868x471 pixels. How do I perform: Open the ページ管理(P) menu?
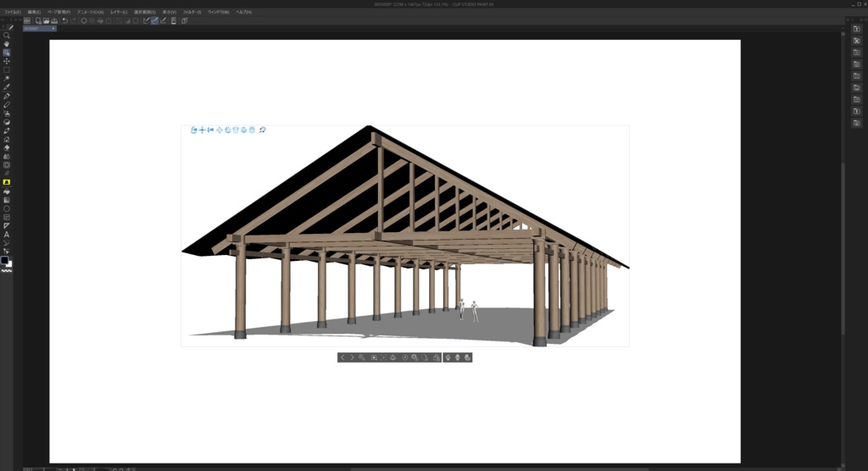[x=58, y=12]
